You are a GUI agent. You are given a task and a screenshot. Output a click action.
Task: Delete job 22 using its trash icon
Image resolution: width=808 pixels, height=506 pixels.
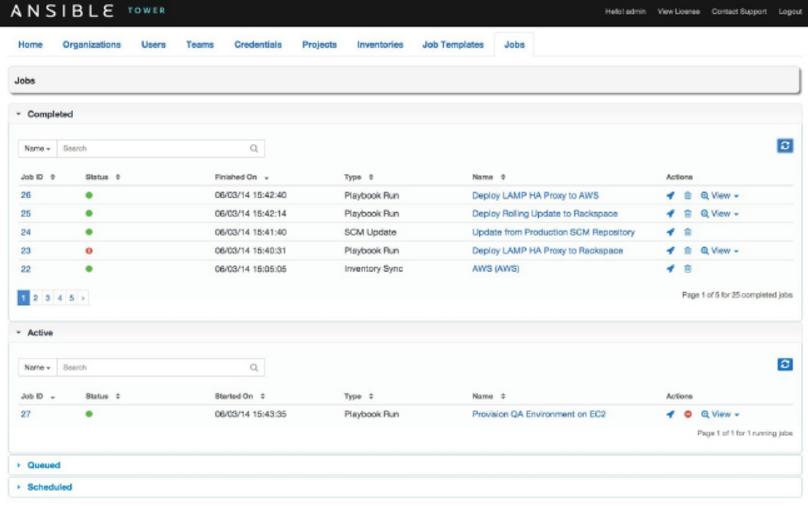tap(687, 268)
